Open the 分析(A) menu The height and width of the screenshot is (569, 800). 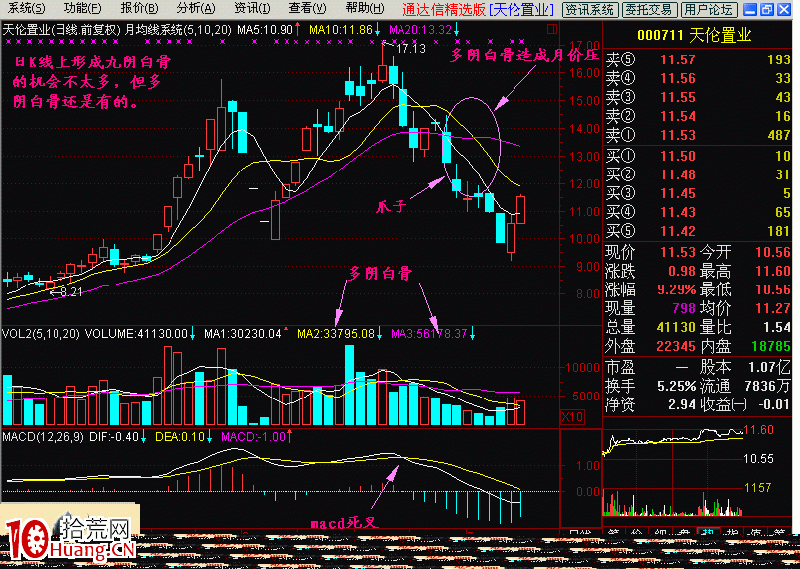pyautogui.click(x=196, y=8)
